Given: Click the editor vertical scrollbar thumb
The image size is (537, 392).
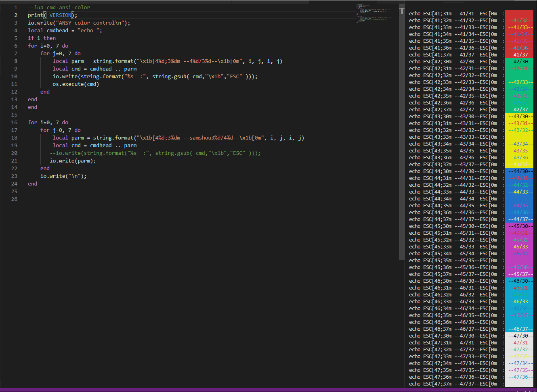Looking at the screenshot, I should [x=402, y=132].
